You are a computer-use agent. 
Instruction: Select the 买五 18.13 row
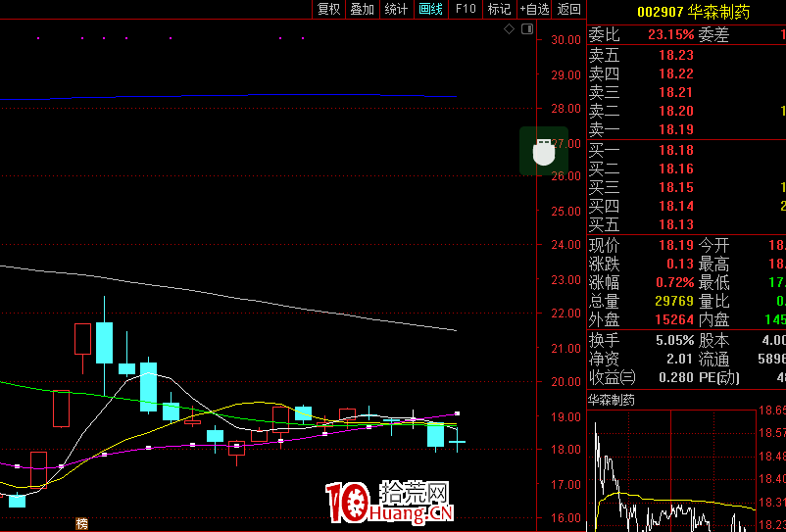686,224
